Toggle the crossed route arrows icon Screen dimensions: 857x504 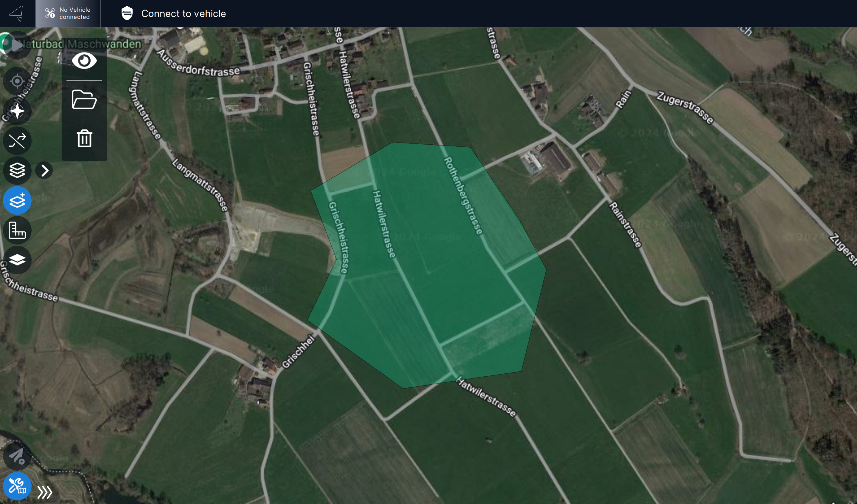pos(17,140)
